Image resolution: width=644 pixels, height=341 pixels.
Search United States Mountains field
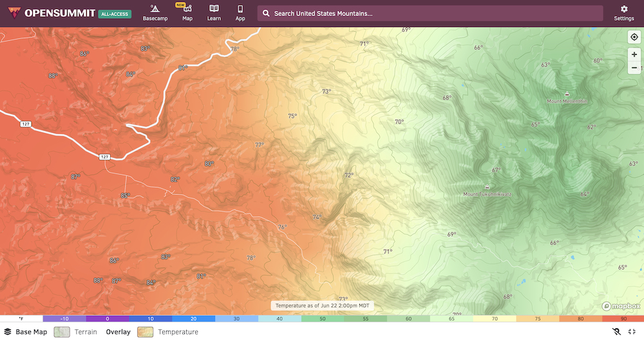[x=430, y=14]
